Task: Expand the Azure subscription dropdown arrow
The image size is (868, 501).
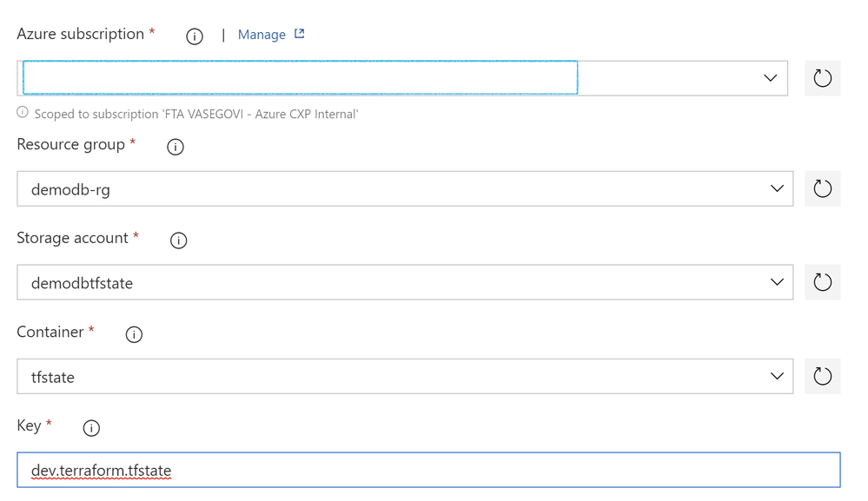Action: [x=771, y=78]
